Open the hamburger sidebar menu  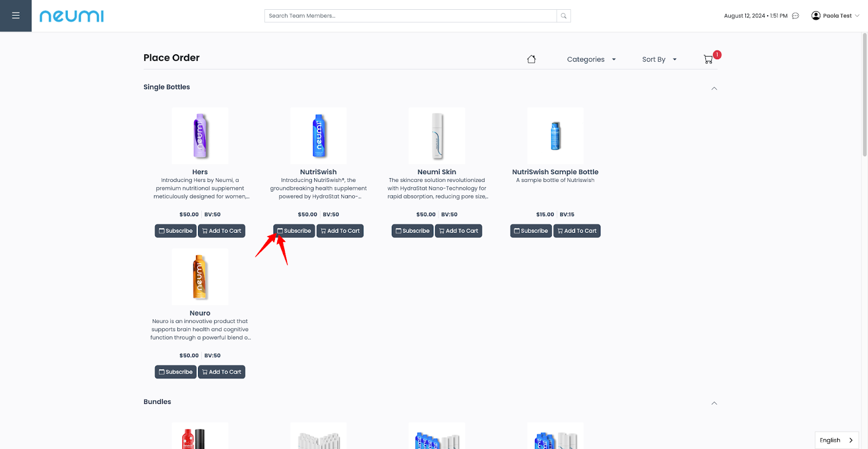point(16,16)
